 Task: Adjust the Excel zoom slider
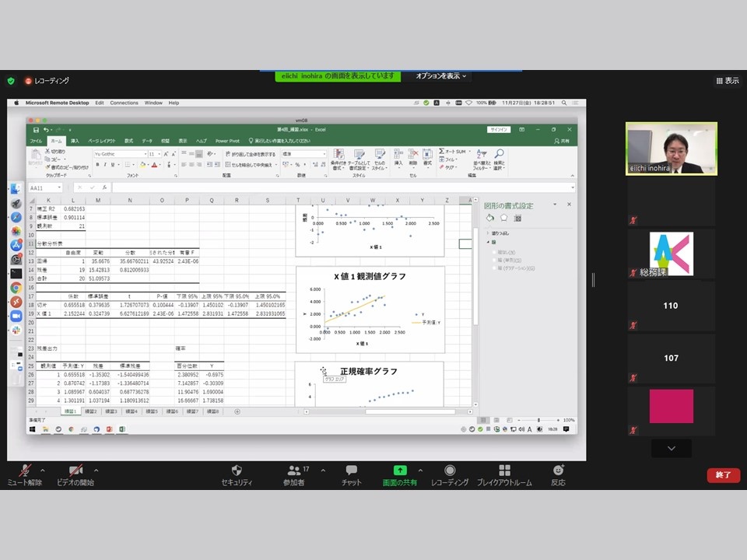tap(538, 420)
